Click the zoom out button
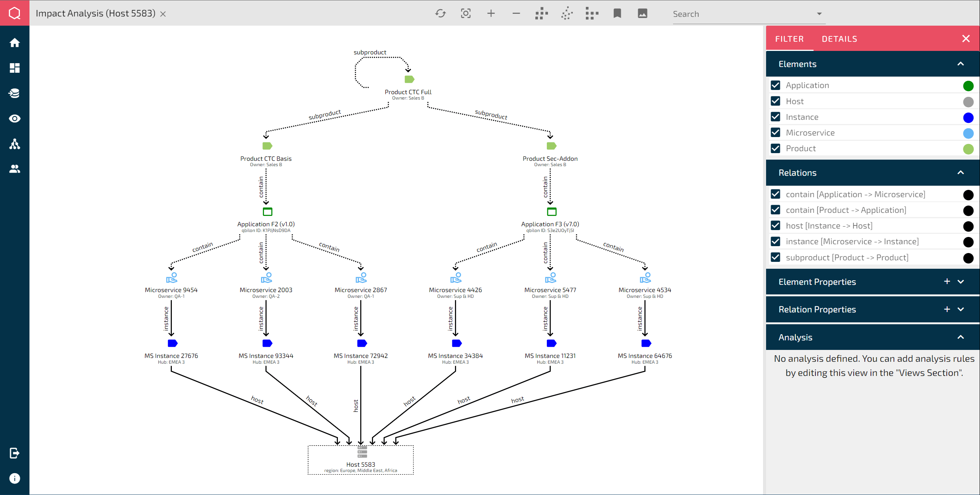 tap(516, 13)
